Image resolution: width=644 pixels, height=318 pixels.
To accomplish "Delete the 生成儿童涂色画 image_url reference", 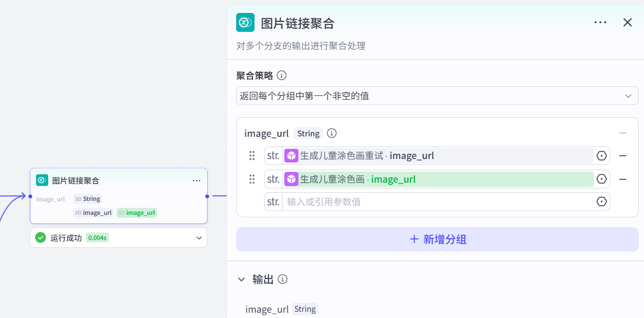I will (x=623, y=179).
